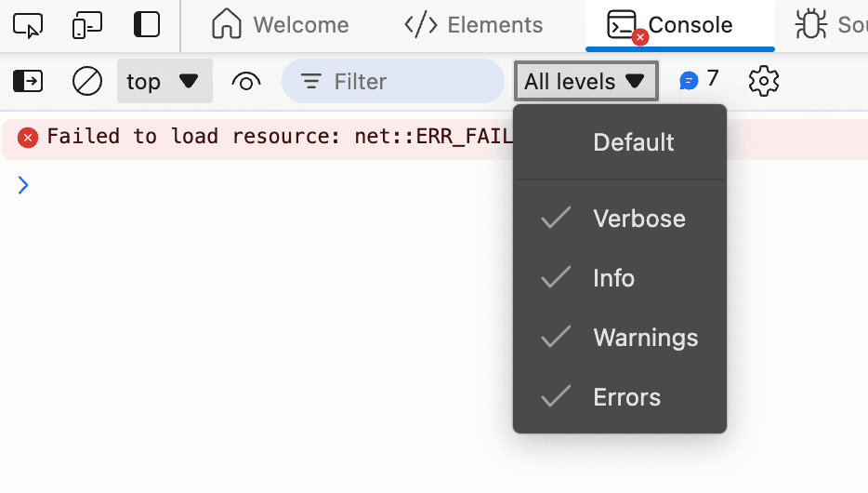Switch to the Elements tab
The height and width of the screenshot is (493, 868).
(x=474, y=25)
